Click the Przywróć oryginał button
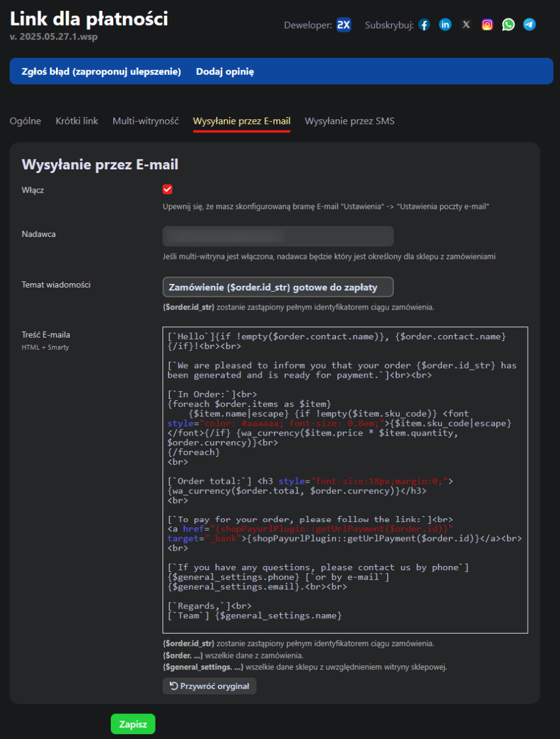This screenshot has height=739, width=560. point(209,686)
